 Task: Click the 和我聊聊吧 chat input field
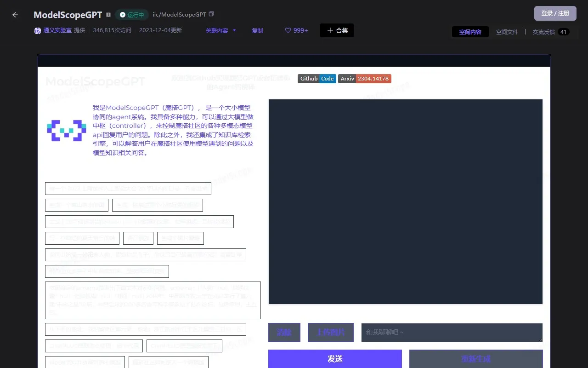(x=452, y=333)
